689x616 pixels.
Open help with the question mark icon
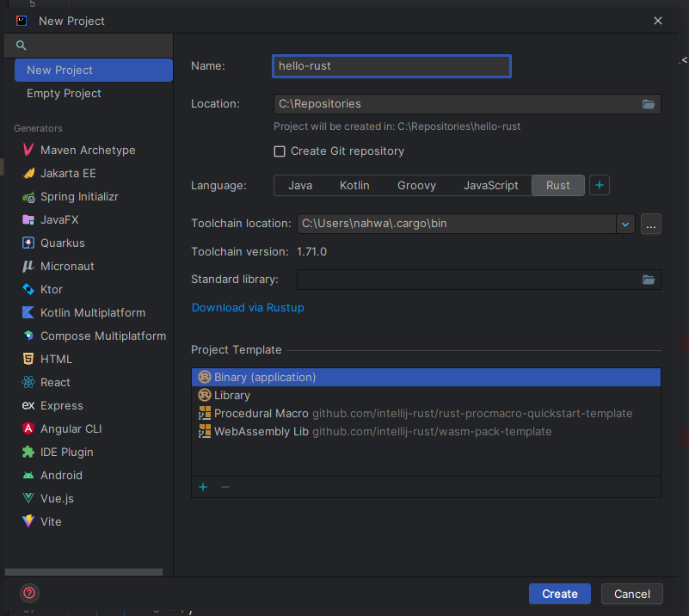coord(29,593)
